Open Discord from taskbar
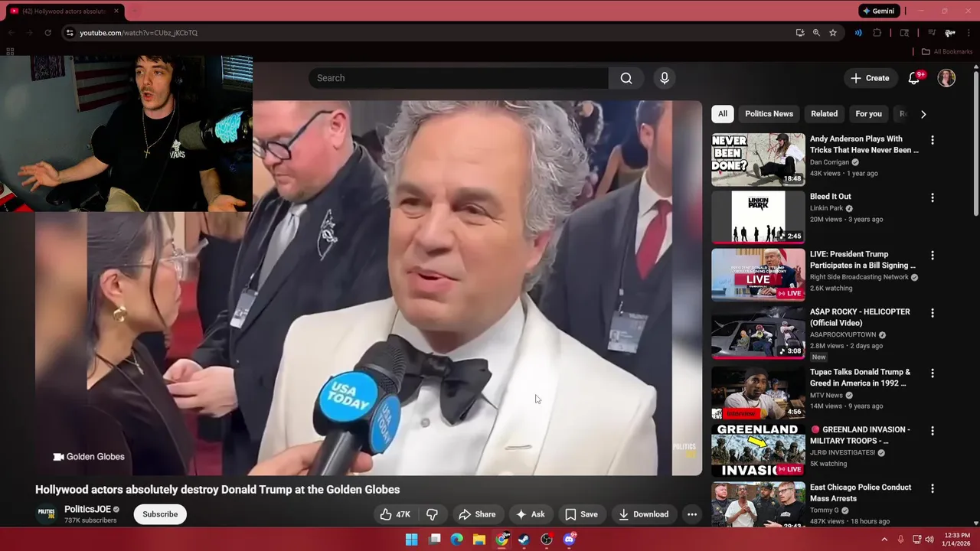 pyautogui.click(x=570, y=540)
